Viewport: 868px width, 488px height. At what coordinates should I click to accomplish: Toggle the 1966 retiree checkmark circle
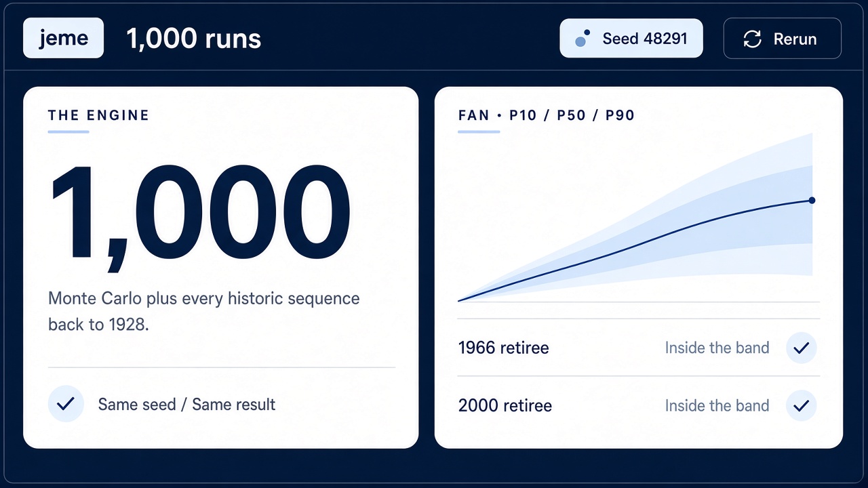[802, 348]
